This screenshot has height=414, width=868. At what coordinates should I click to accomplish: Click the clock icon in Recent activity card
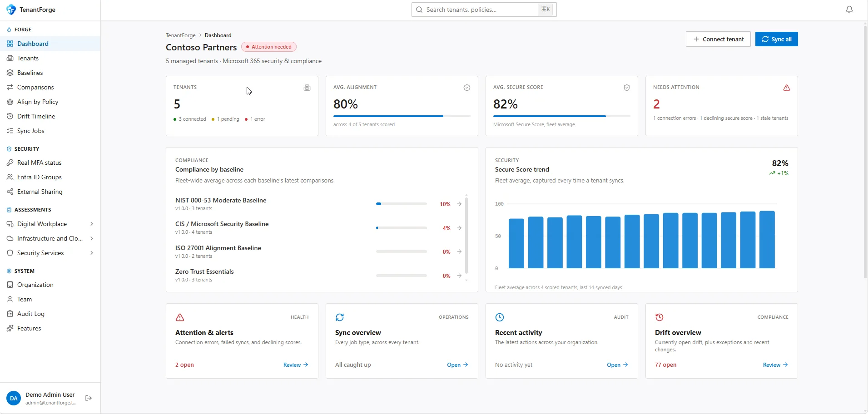(x=500, y=317)
